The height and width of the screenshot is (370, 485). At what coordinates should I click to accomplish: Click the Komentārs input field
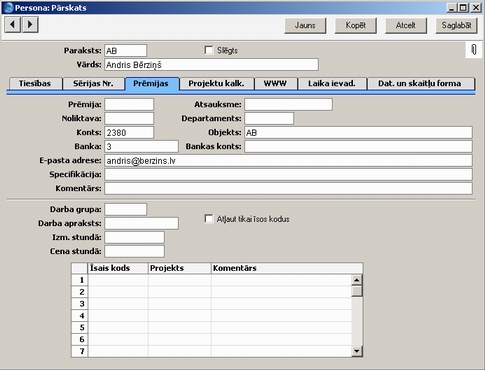(x=288, y=188)
